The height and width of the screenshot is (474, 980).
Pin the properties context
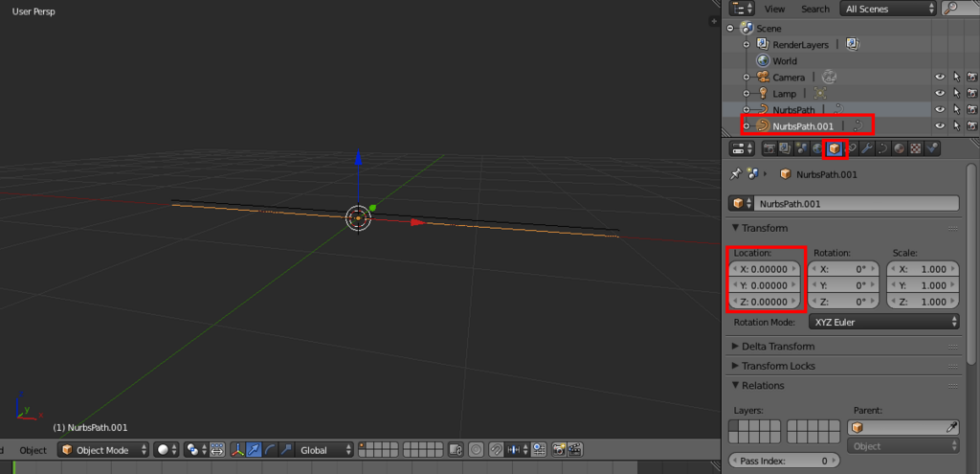point(736,174)
